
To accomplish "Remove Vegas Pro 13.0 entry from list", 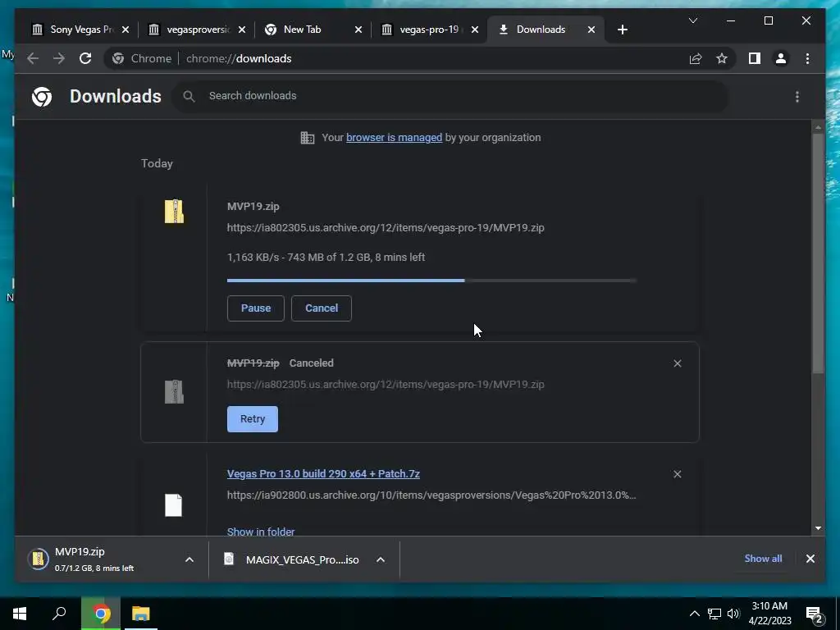I will 677,474.
